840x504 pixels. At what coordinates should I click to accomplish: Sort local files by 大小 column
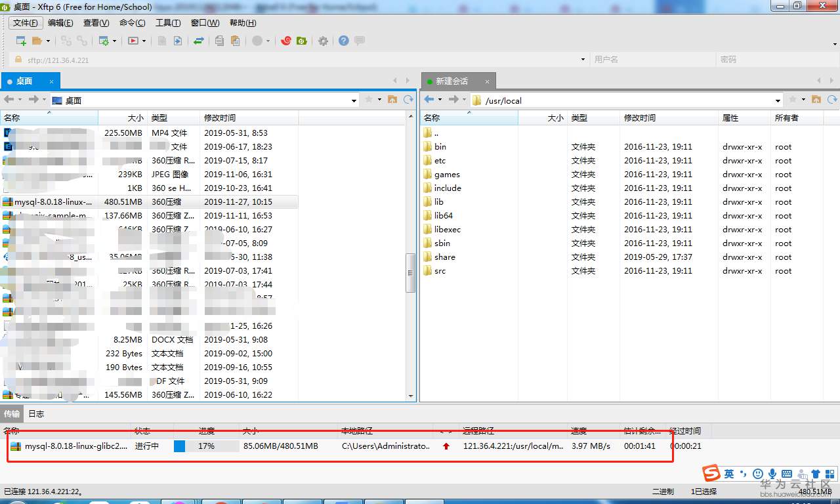click(123, 118)
